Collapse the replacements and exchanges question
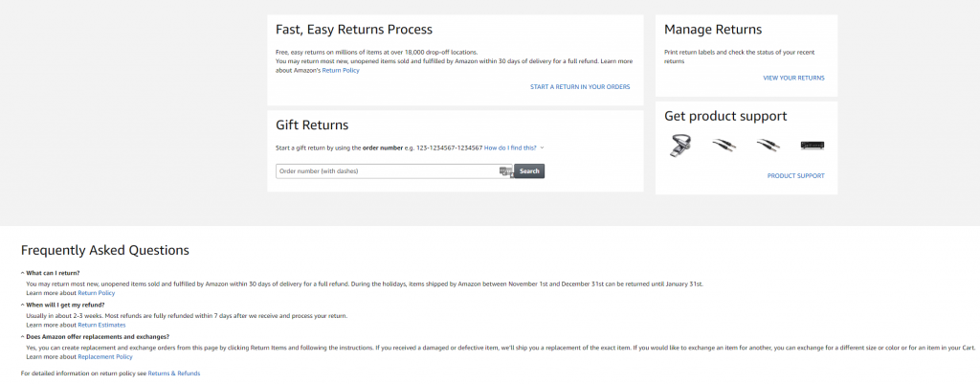The width and height of the screenshot is (980, 385). point(23,337)
